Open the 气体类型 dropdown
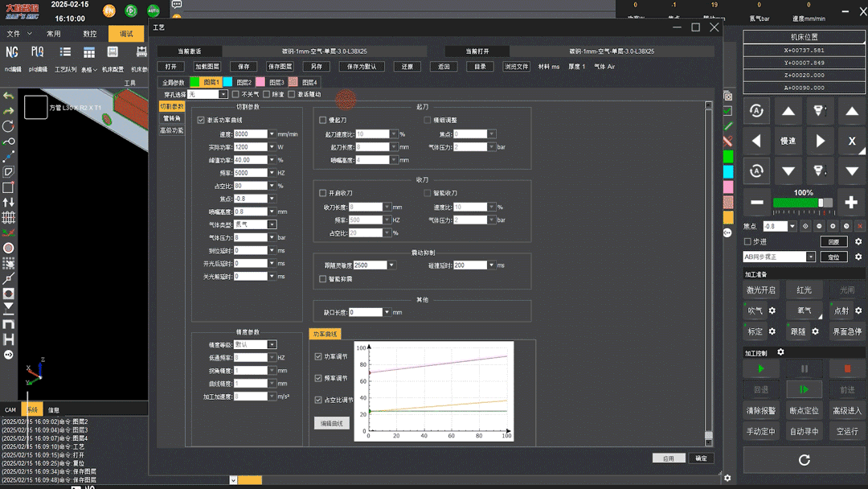Image resolution: width=868 pixels, height=489 pixels. pos(272,224)
